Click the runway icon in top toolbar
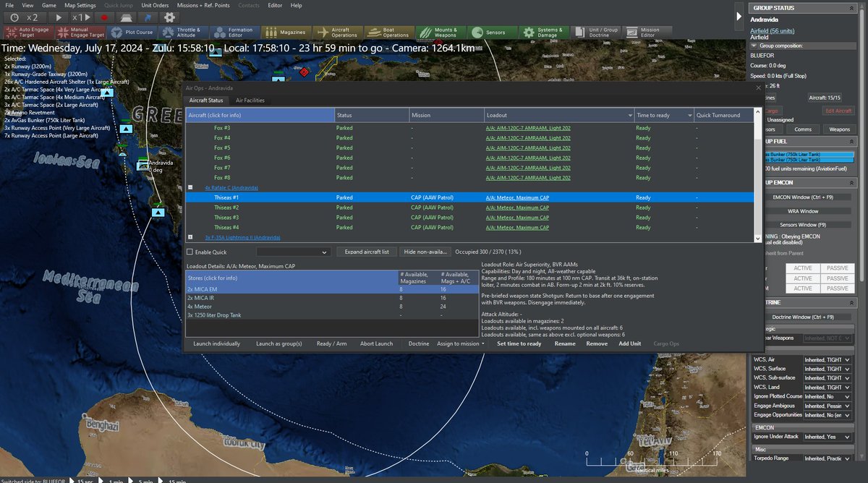The height and width of the screenshot is (483, 868). pyautogui.click(x=126, y=17)
